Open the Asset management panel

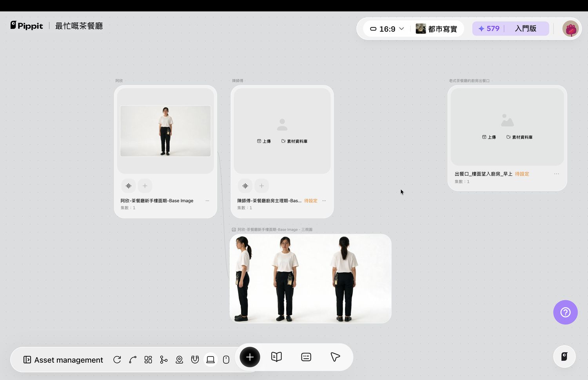pos(63,360)
